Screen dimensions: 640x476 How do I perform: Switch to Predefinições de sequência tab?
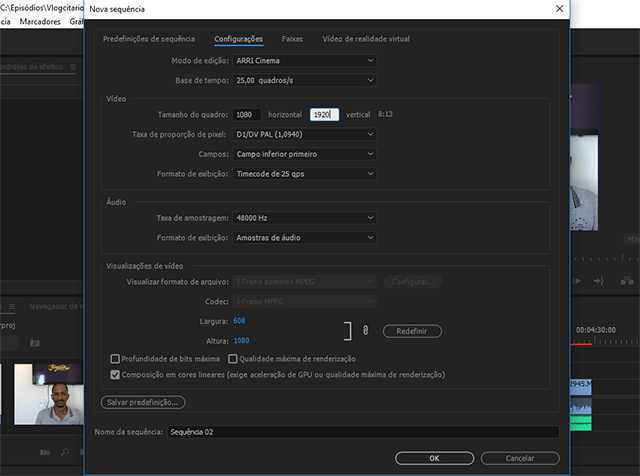[x=151, y=39]
